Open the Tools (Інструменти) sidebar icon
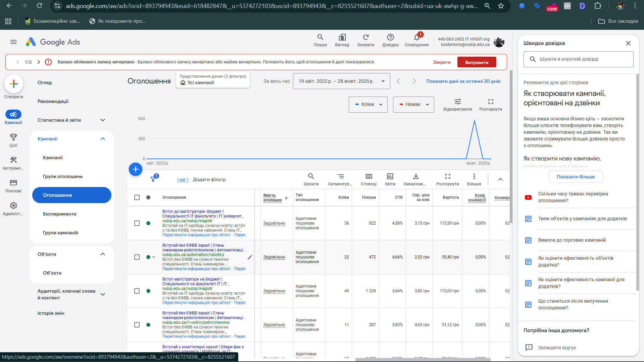644x362 pixels. 13,160
